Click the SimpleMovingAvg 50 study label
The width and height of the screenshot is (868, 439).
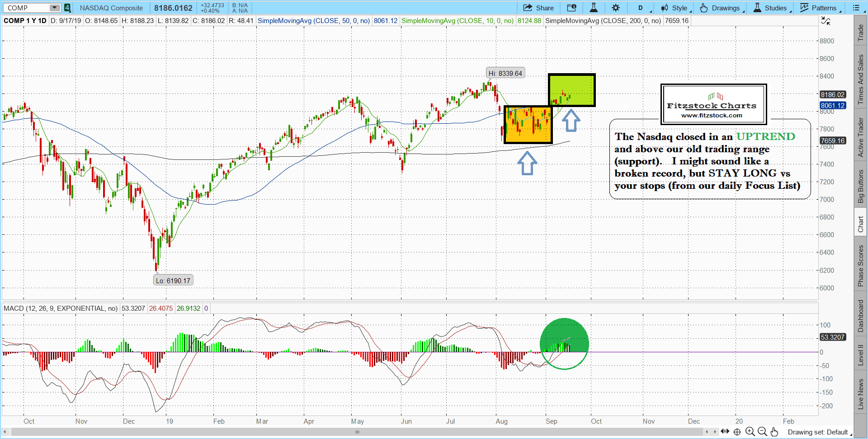pos(313,21)
